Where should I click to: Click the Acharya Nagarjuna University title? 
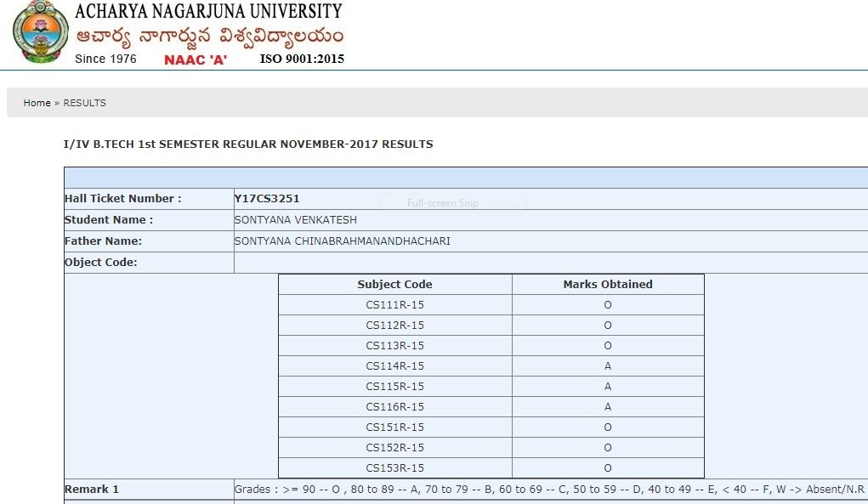[x=208, y=12]
